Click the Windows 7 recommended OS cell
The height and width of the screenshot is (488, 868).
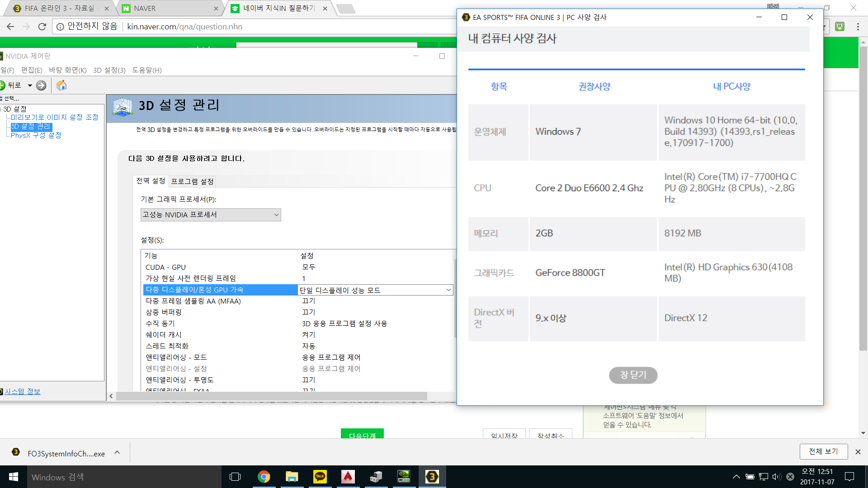(x=593, y=132)
